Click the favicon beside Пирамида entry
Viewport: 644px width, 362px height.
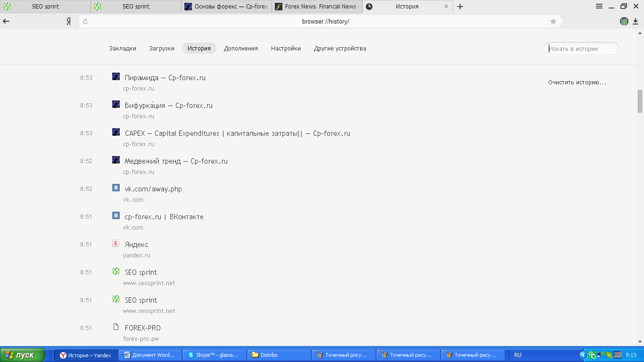click(116, 76)
